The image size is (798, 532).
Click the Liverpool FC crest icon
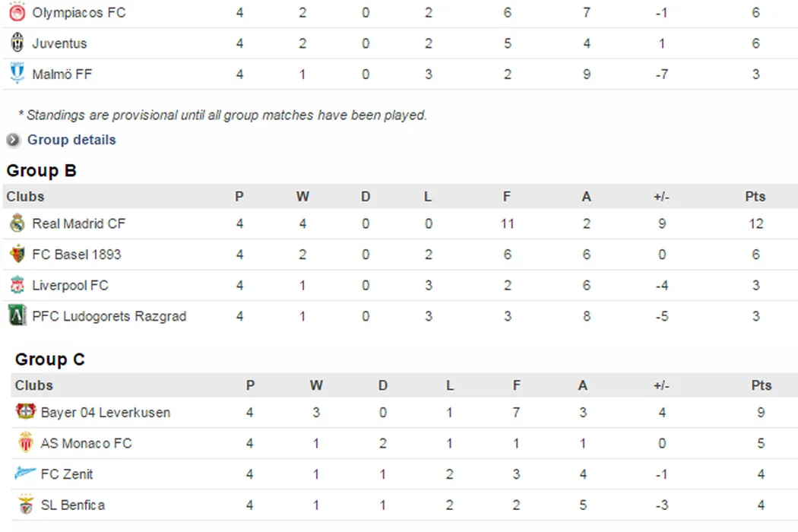pyautogui.click(x=17, y=286)
